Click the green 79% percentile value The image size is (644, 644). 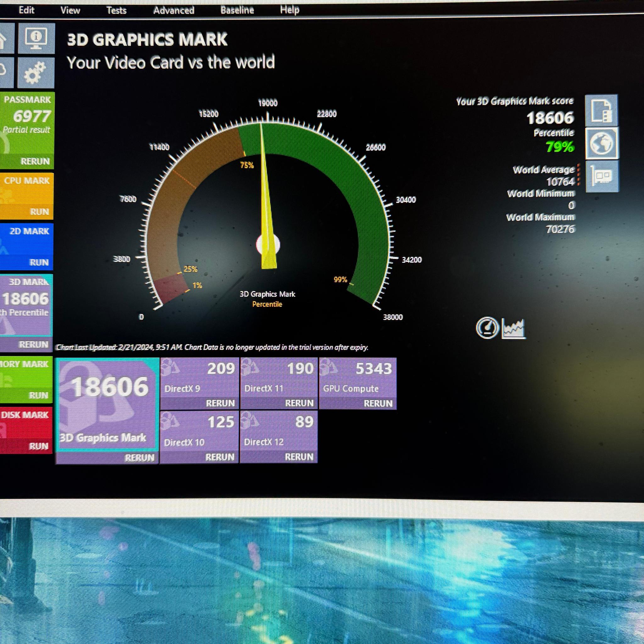(x=560, y=147)
